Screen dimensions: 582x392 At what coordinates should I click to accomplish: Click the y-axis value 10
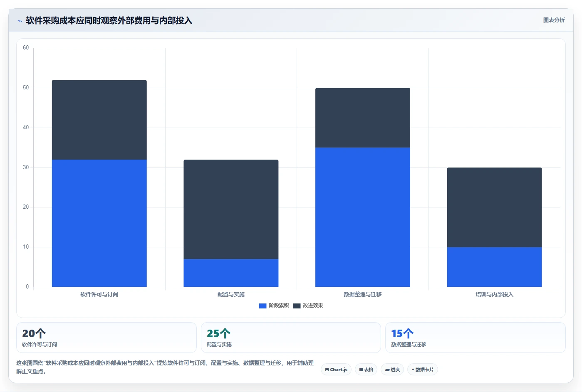click(26, 247)
